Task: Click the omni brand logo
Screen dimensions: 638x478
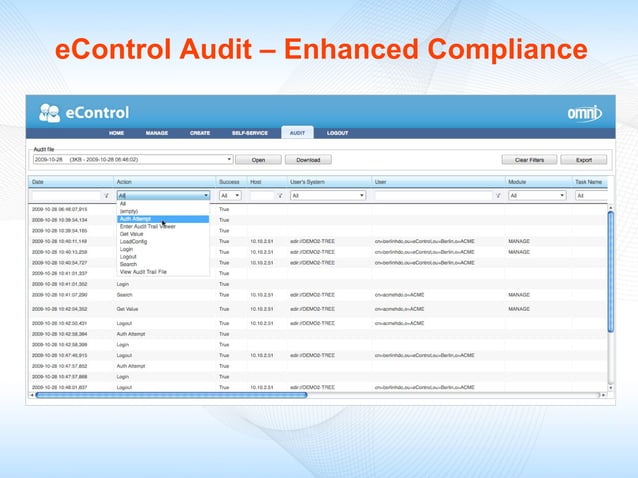Action: pyautogui.click(x=584, y=113)
